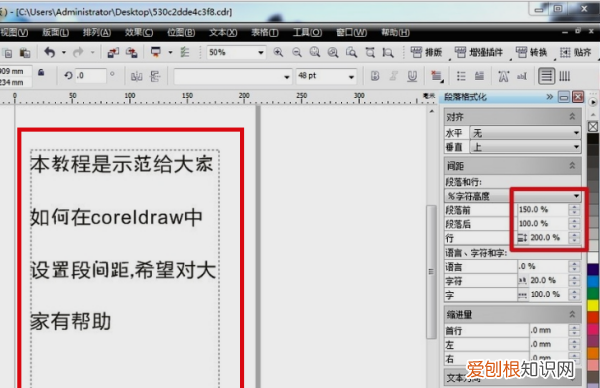
Task: Click the Zoom to page width icon
Action: point(370,52)
